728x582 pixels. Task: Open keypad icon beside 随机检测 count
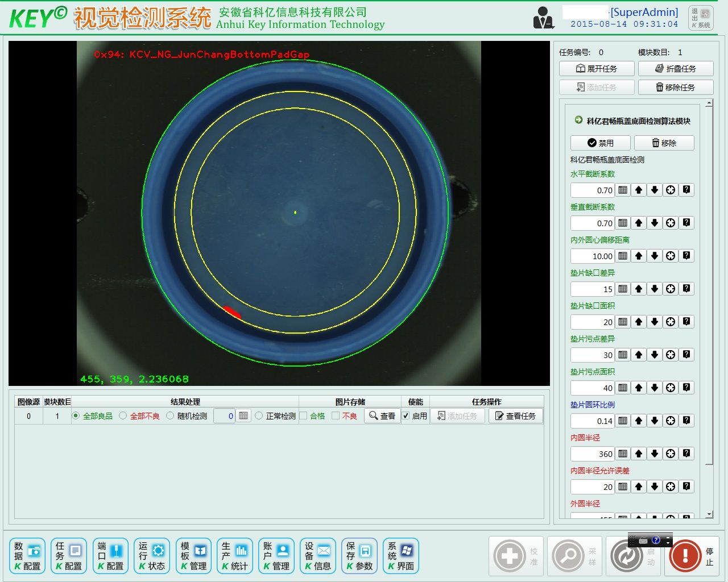pyautogui.click(x=243, y=416)
